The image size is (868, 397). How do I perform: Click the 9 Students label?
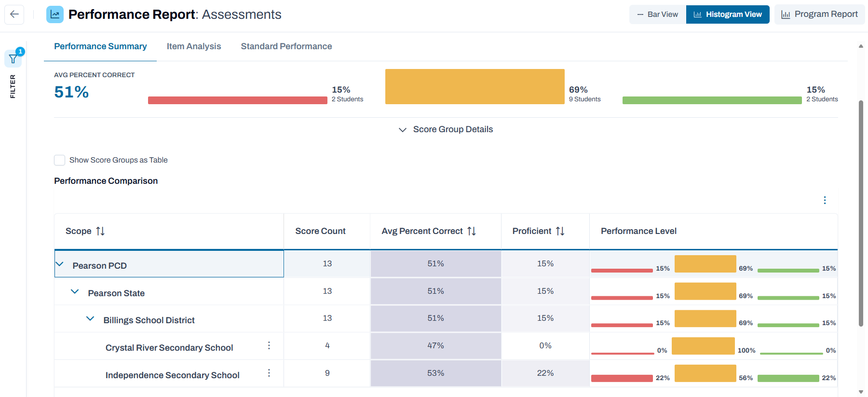point(585,99)
